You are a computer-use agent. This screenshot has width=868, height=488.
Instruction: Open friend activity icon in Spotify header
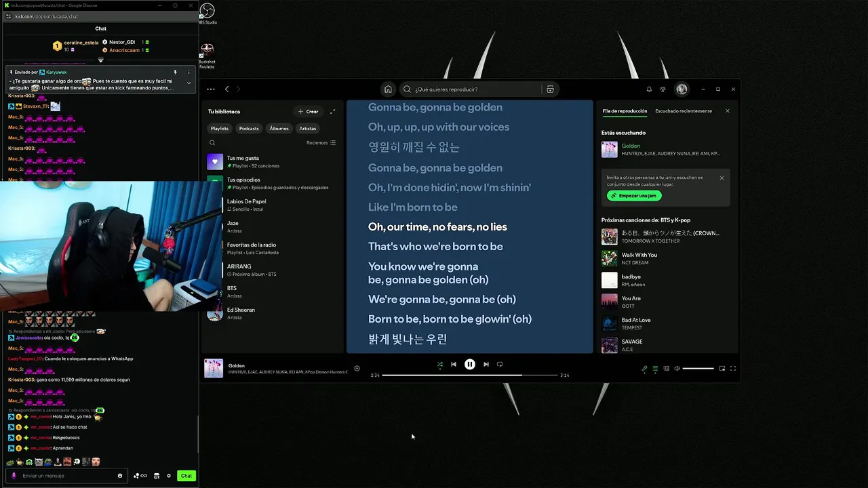coord(663,89)
